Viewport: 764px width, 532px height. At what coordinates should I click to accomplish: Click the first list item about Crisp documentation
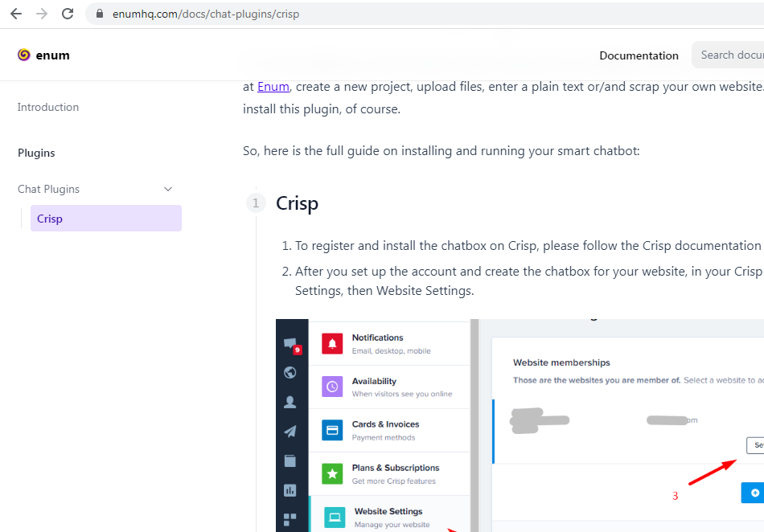[528, 246]
